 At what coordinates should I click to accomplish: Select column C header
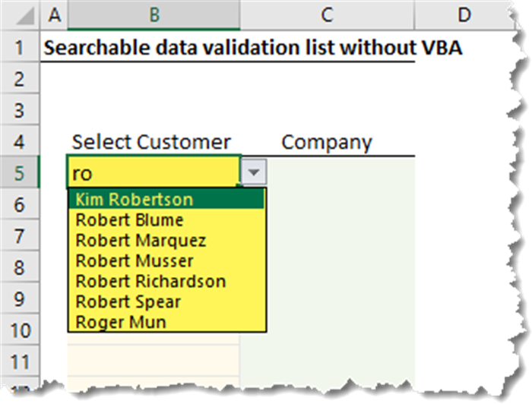click(x=327, y=14)
